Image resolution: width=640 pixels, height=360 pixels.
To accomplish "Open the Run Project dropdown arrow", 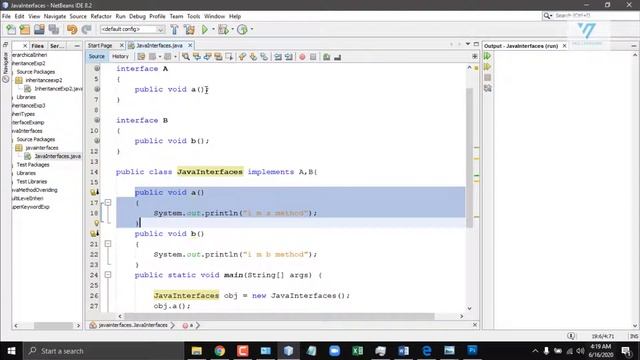I will click(213, 29).
